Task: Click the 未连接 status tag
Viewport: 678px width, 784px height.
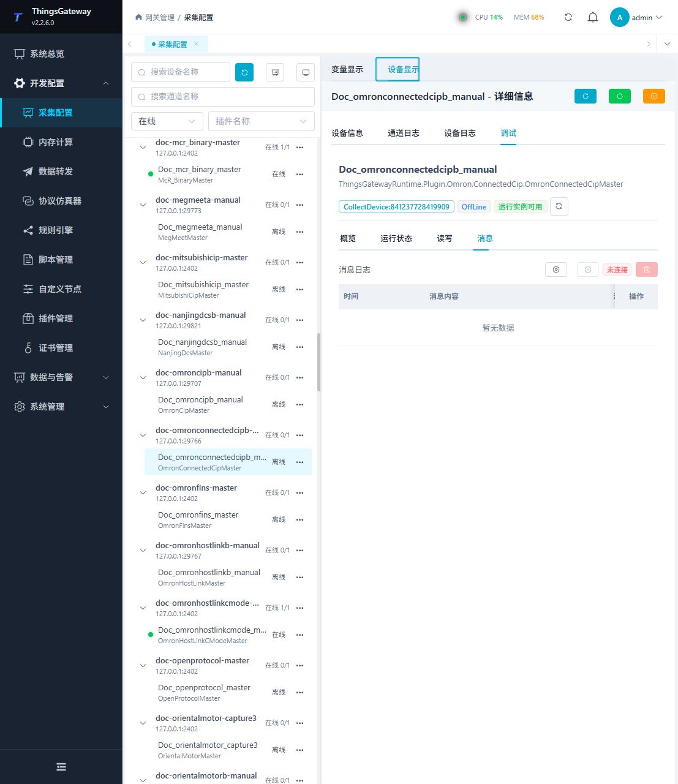Action: pyautogui.click(x=617, y=269)
